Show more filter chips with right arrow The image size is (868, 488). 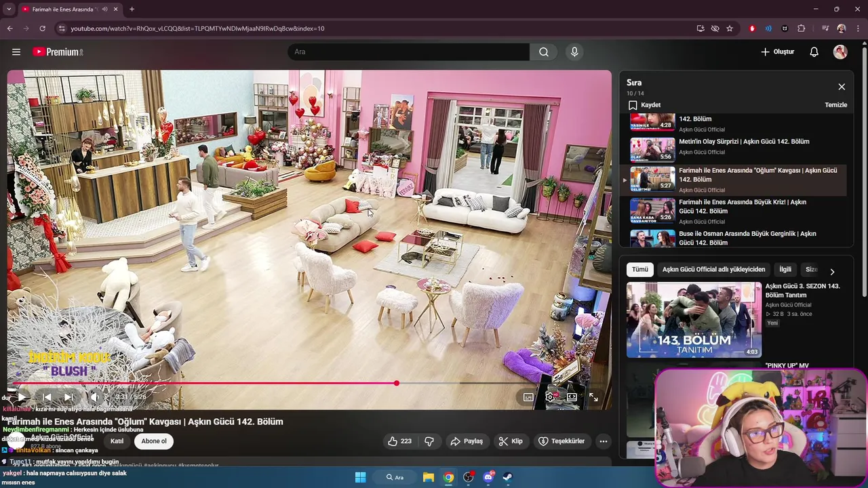832,271
